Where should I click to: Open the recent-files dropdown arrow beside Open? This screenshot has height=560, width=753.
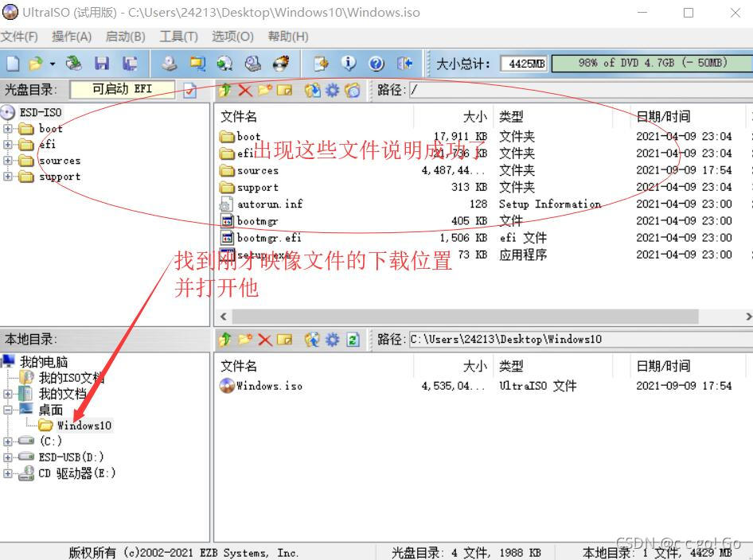[53, 64]
